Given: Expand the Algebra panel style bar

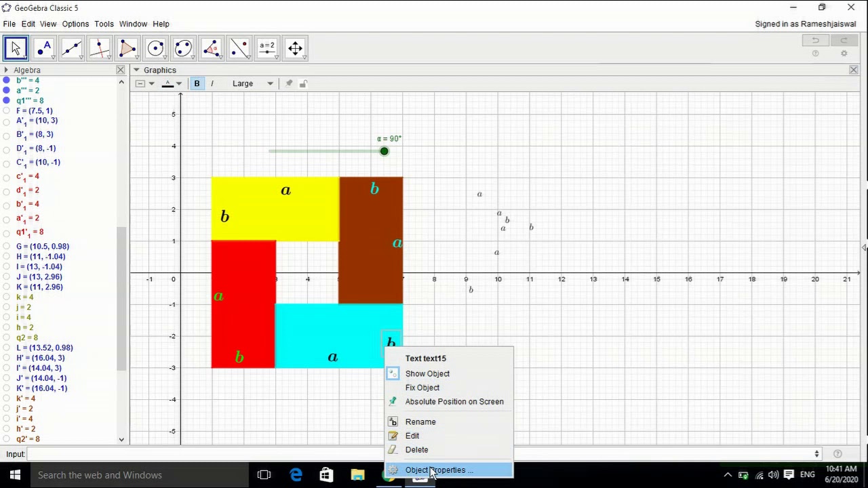Looking at the screenshot, I should [x=6, y=70].
